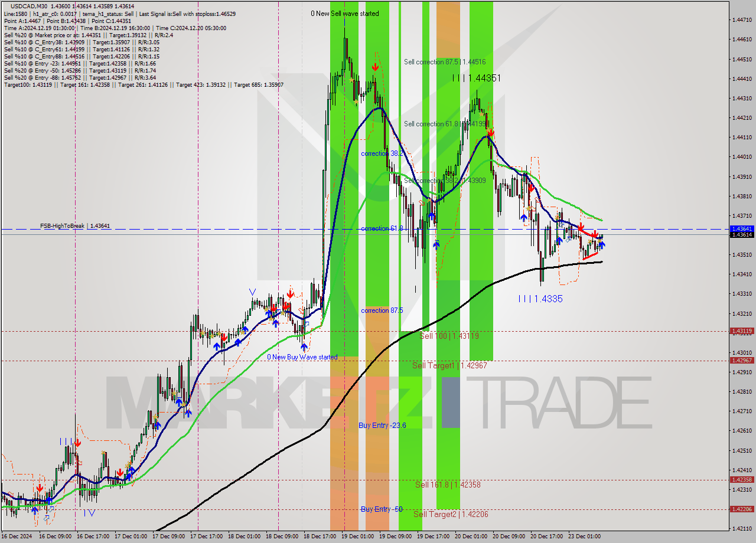Image resolution: width=756 pixels, height=543 pixels.
Task: Click the 1.44610 price axis label
Action: point(742,40)
